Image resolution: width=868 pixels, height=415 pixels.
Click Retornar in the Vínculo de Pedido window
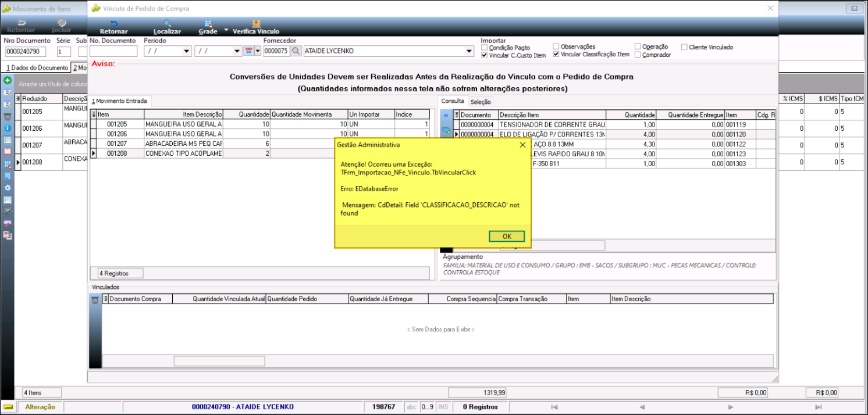tap(113, 27)
